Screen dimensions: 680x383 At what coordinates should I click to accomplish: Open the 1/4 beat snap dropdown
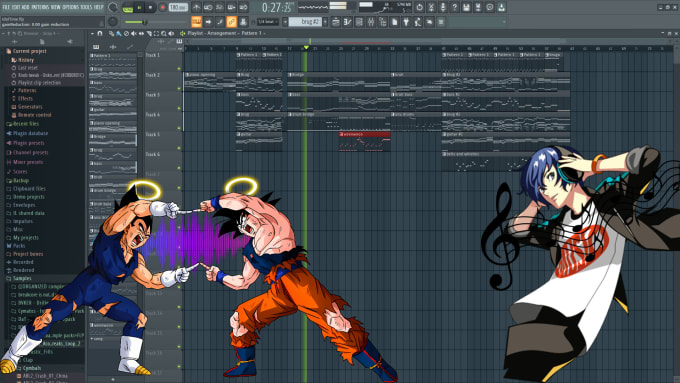[268, 22]
